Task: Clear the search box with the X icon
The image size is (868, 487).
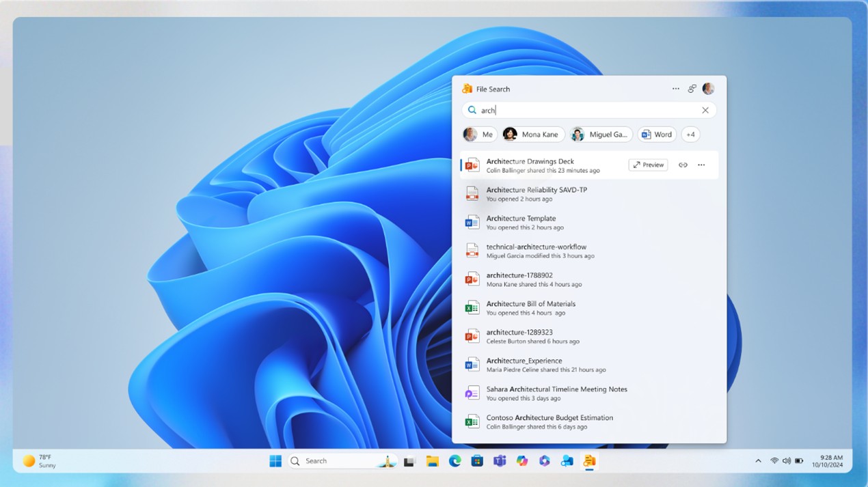Action: (x=705, y=110)
